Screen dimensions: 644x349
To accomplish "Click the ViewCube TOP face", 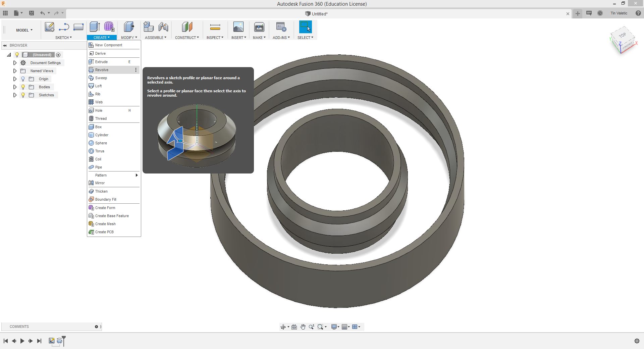I will point(622,35).
